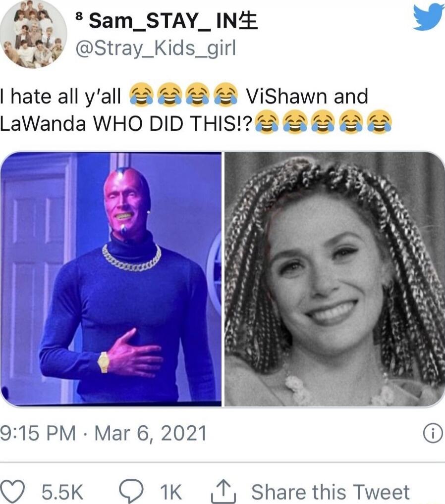Open replies via speech bubble icon

tap(131, 492)
